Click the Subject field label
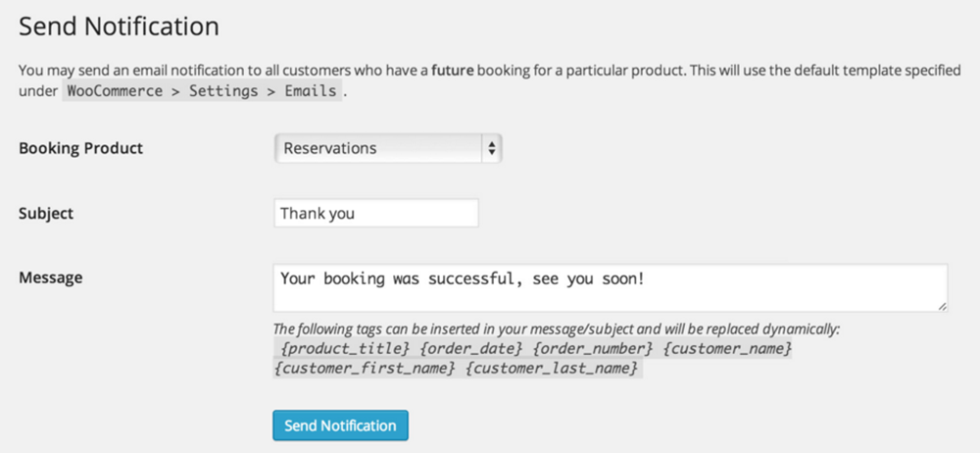 point(46,214)
